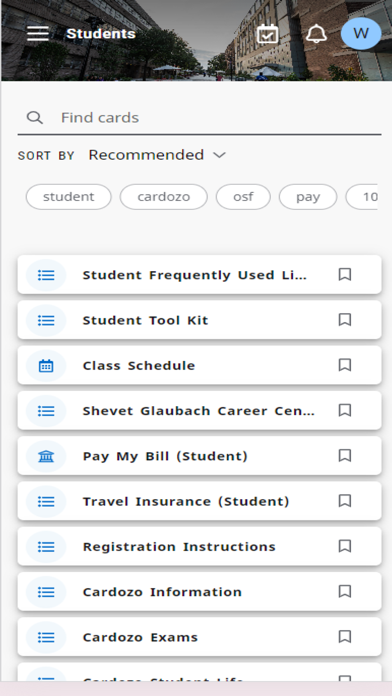Select the student filter chip

(69, 197)
